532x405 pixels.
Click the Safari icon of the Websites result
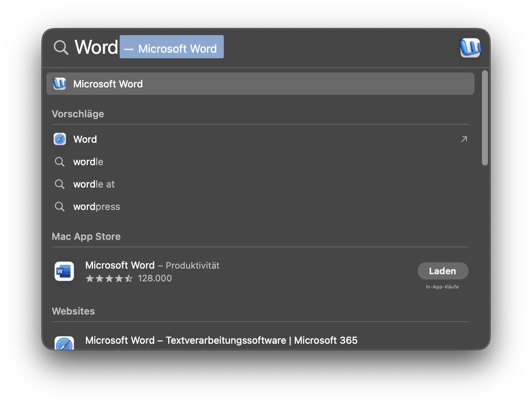point(64,344)
